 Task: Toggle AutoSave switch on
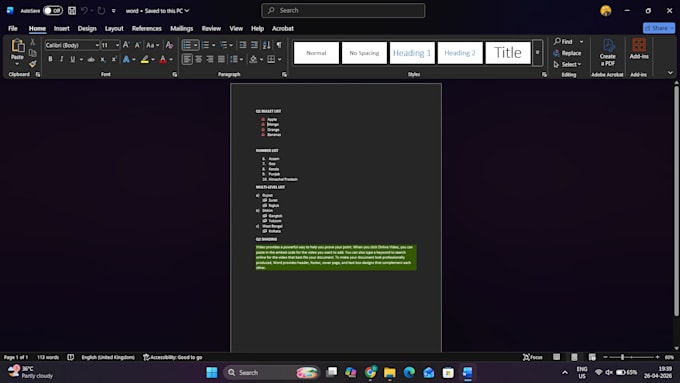53,10
